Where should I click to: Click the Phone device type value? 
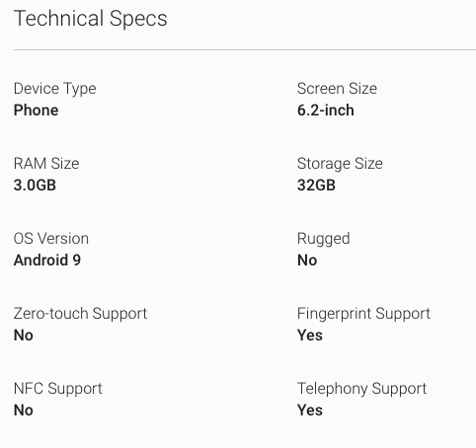pos(37,111)
